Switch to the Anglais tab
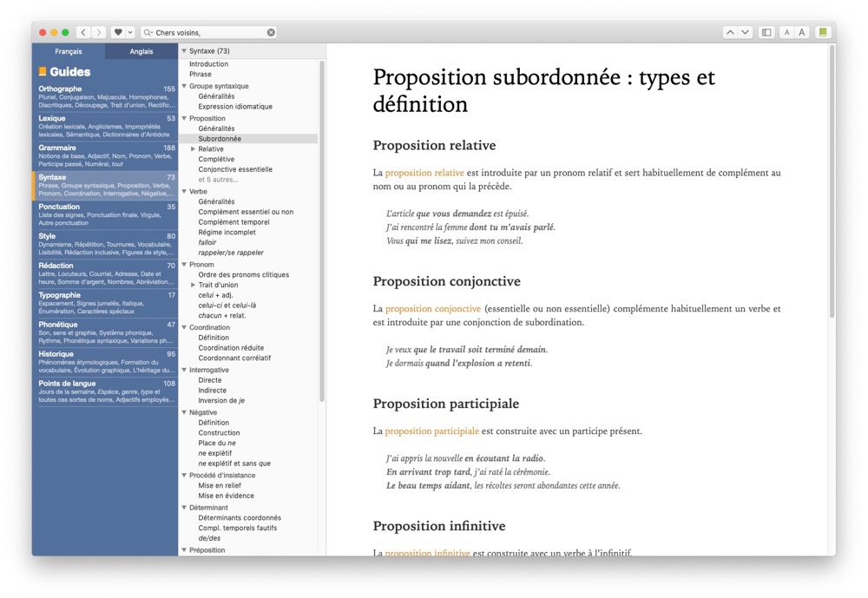 141,51
